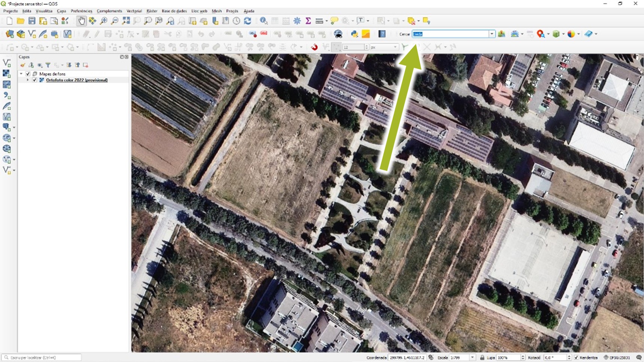This screenshot has width=644, height=362.
Task: Toggle Ortofoto color 2022 layer visibility
Action: pos(34,80)
